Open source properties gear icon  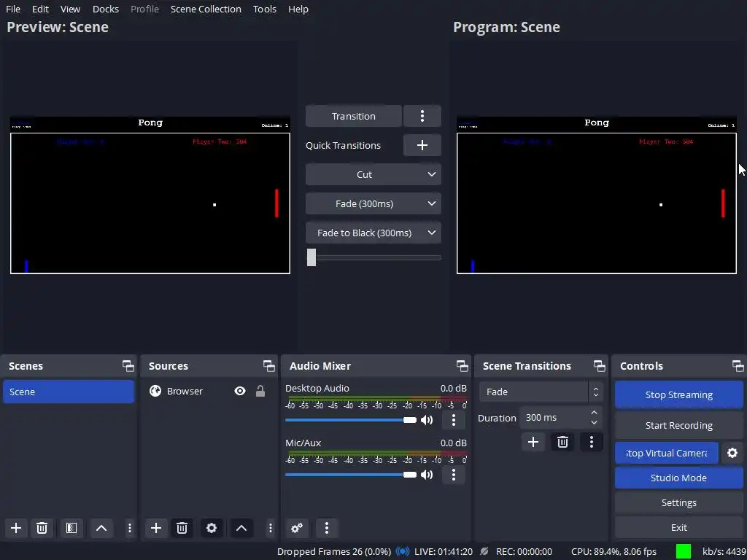[211, 528]
